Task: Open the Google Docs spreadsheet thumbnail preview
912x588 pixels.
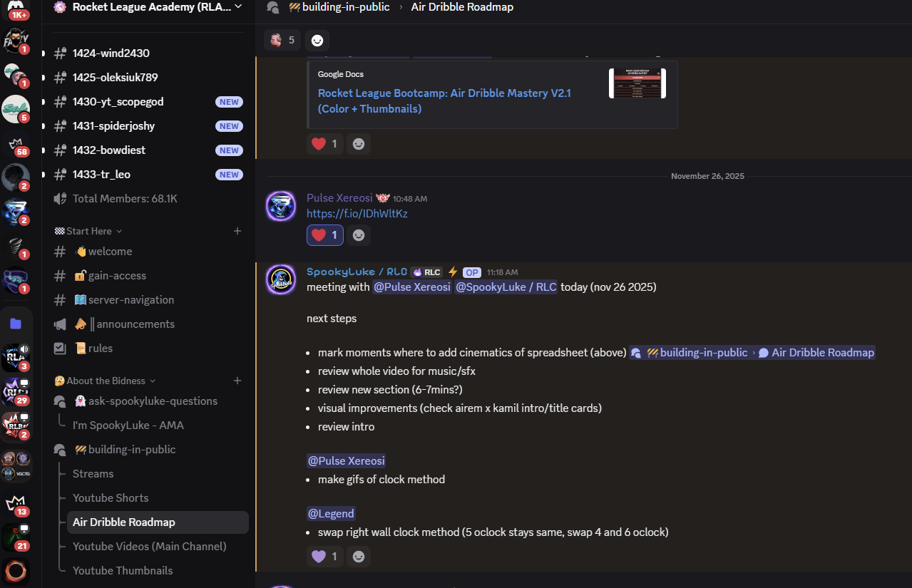Action: (637, 83)
